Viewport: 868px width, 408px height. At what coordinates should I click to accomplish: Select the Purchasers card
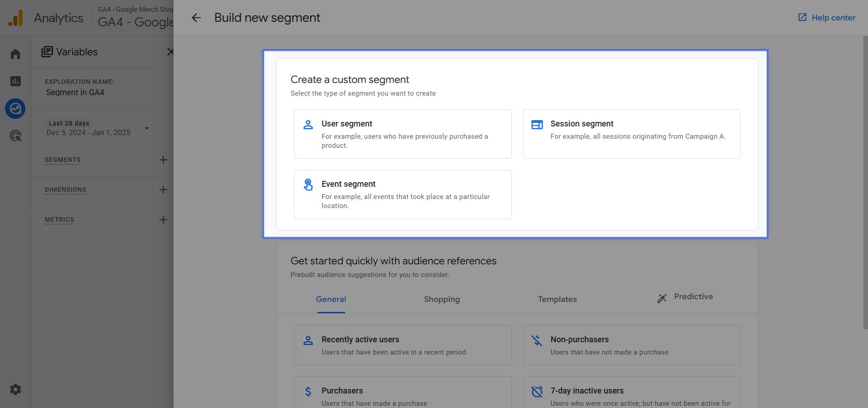click(403, 392)
